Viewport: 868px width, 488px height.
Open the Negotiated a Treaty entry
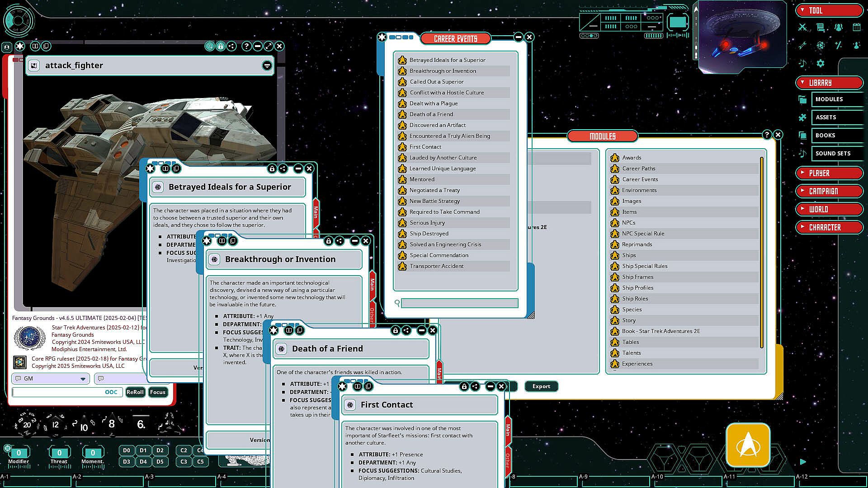(x=434, y=190)
